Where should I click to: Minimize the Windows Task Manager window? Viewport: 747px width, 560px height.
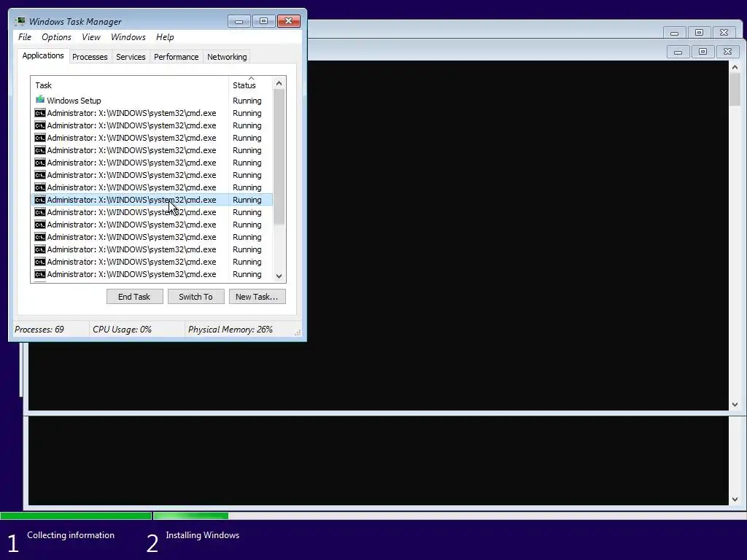click(239, 21)
